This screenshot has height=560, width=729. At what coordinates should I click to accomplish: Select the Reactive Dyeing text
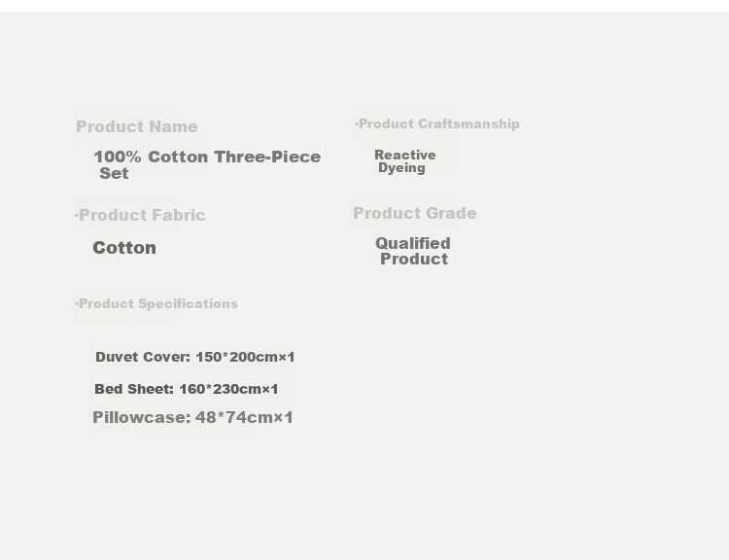coord(405,161)
